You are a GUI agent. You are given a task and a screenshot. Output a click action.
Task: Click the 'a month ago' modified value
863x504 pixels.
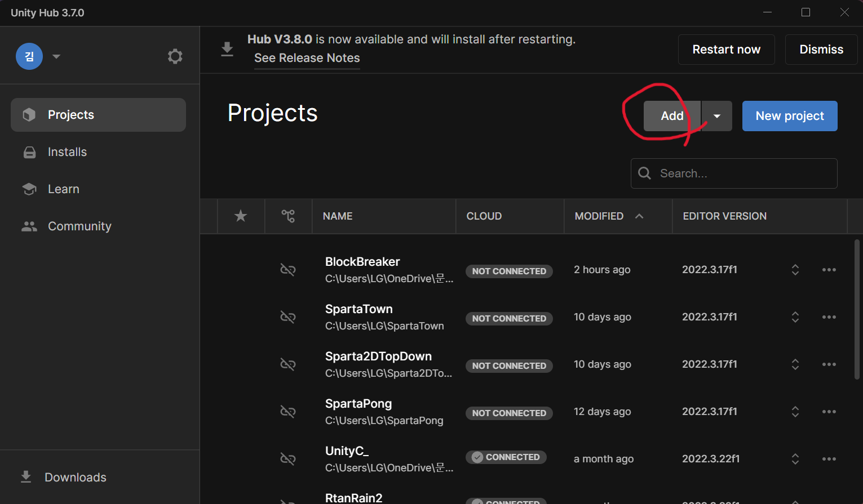point(604,459)
